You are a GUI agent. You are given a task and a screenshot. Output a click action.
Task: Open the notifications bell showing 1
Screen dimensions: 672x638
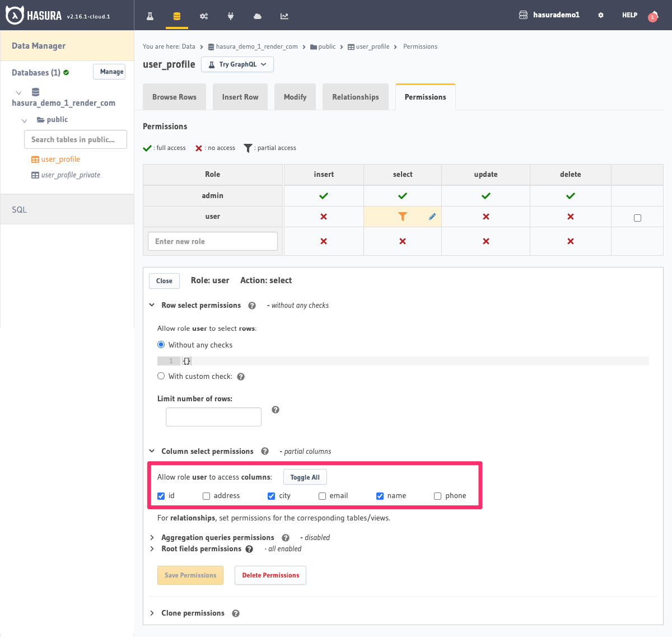(653, 16)
